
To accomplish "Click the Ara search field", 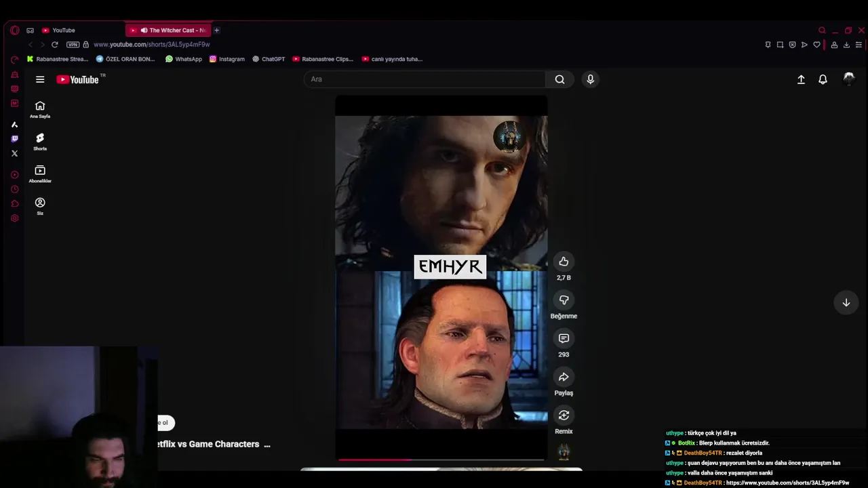I will [425, 79].
